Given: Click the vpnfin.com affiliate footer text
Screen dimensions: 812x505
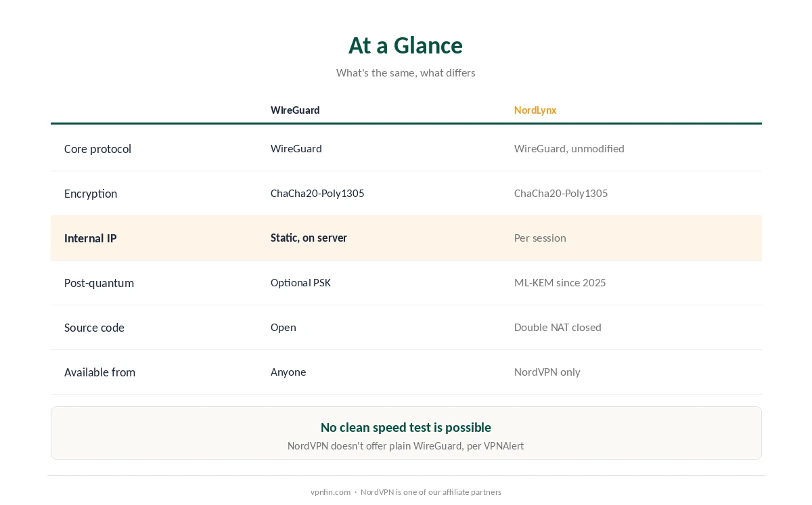Looking at the screenshot, I should pos(406,492).
